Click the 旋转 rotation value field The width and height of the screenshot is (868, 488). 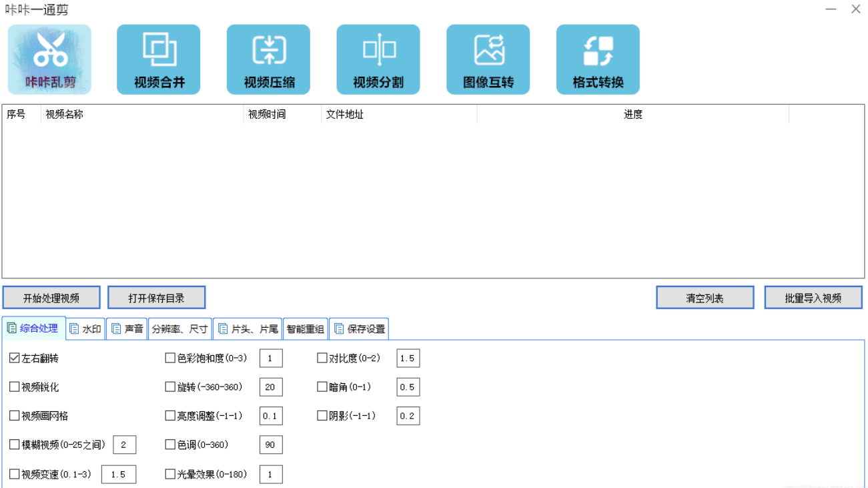tap(270, 387)
